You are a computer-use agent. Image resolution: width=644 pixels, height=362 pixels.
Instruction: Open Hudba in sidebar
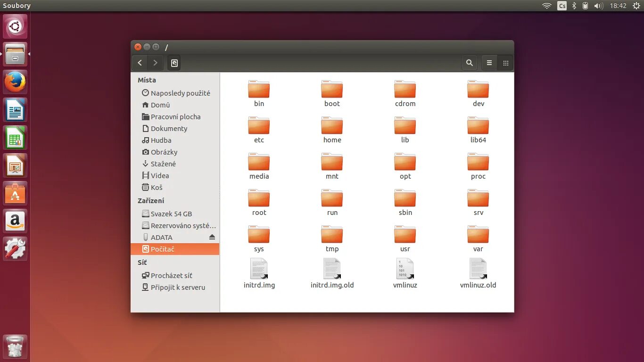point(175,140)
